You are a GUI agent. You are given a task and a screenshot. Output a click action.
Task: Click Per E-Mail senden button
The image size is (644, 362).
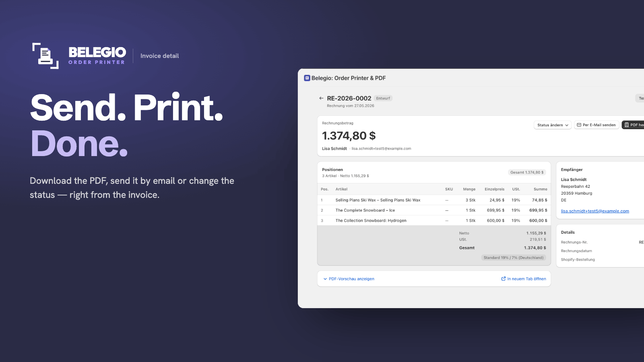(x=597, y=125)
